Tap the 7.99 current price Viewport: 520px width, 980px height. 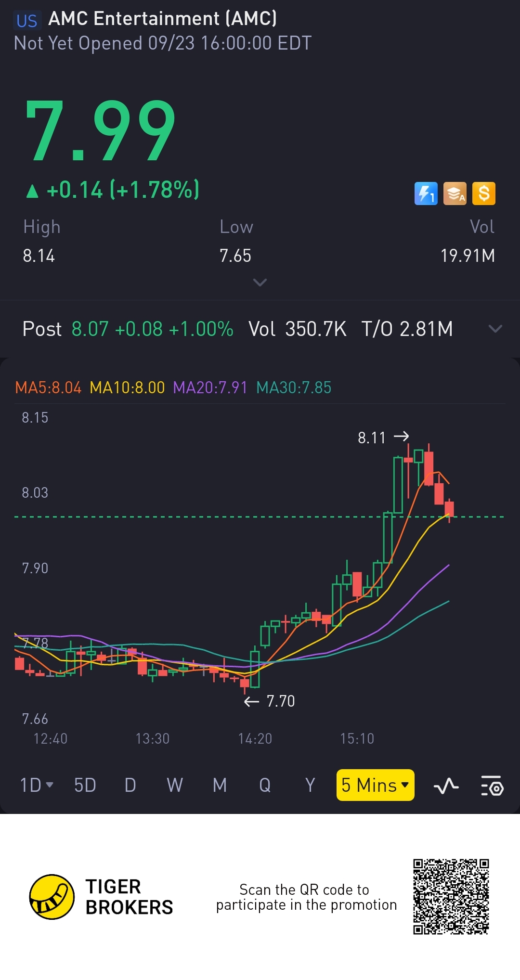point(100,130)
